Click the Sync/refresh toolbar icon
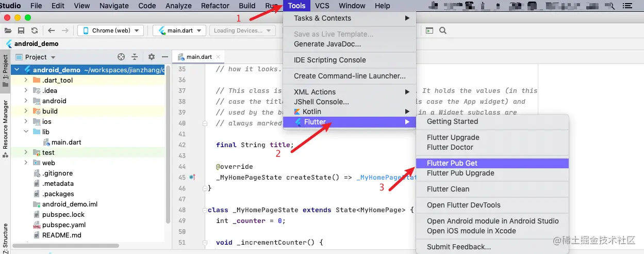Screen dimensions: 644x254 coord(34,30)
